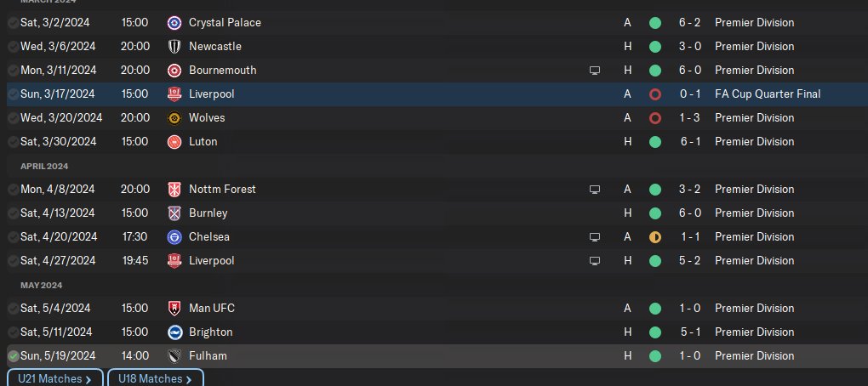The height and width of the screenshot is (386, 868).
Task: Click the Fulham club badge icon
Action: point(174,355)
